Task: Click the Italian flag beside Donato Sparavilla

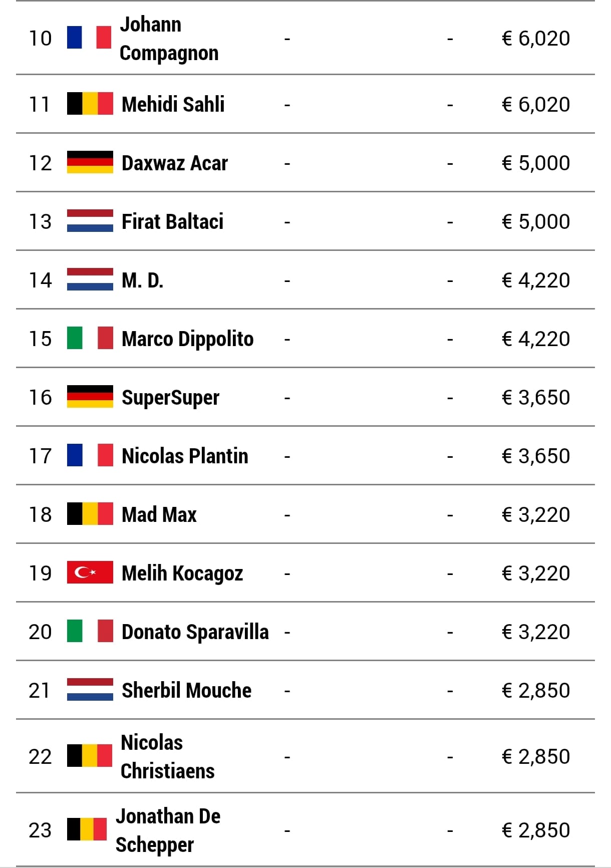Action: (x=90, y=631)
